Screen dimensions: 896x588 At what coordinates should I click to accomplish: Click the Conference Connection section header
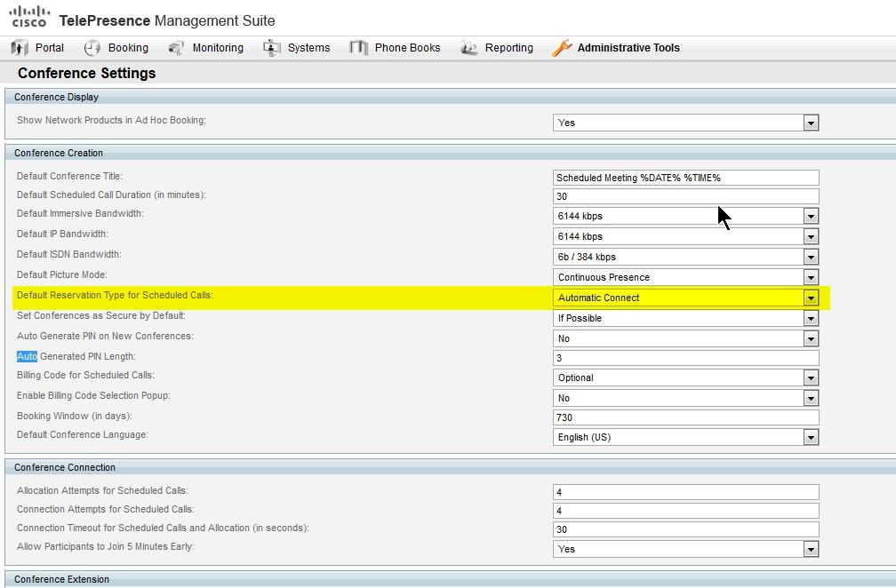pos(451,467)
